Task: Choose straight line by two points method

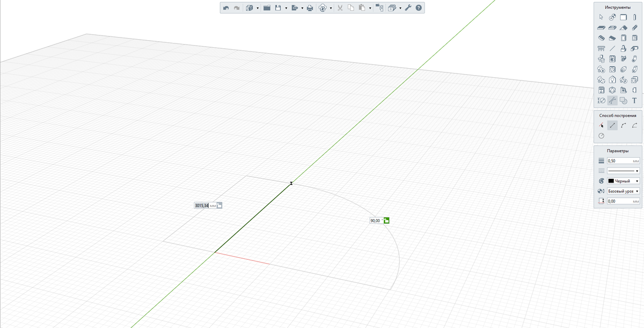Action: 612,126
